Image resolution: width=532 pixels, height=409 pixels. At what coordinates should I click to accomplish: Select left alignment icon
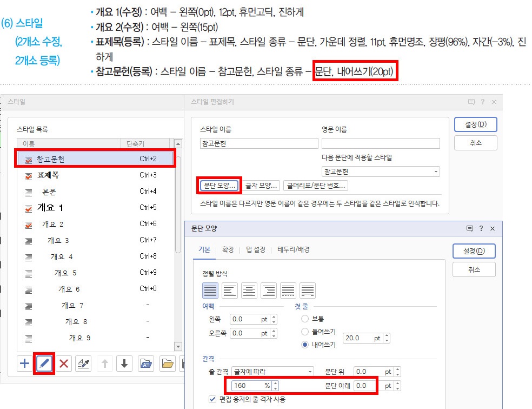(x=230, y=291)
